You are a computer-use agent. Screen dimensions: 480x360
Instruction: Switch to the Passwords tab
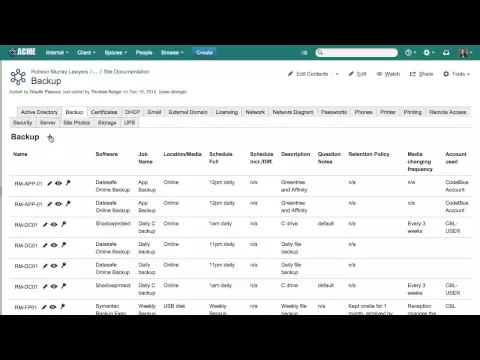pyautogui.click(x=334, y=112)
